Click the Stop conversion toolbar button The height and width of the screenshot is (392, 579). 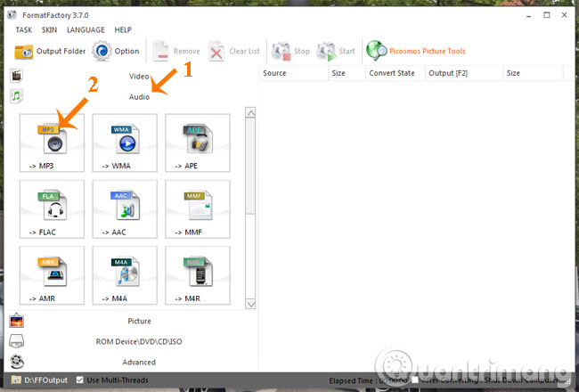click(290, 52)
